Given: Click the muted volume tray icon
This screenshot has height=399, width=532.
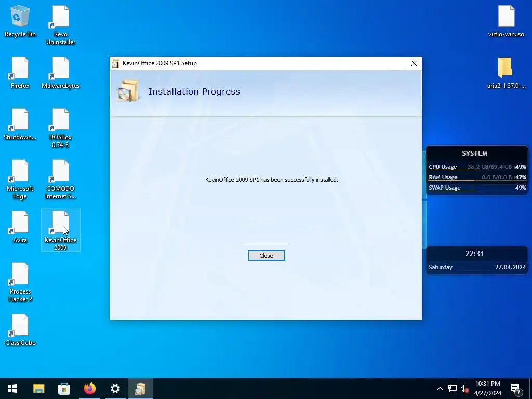Looking at the screenshot, I should tap(464, 389).
